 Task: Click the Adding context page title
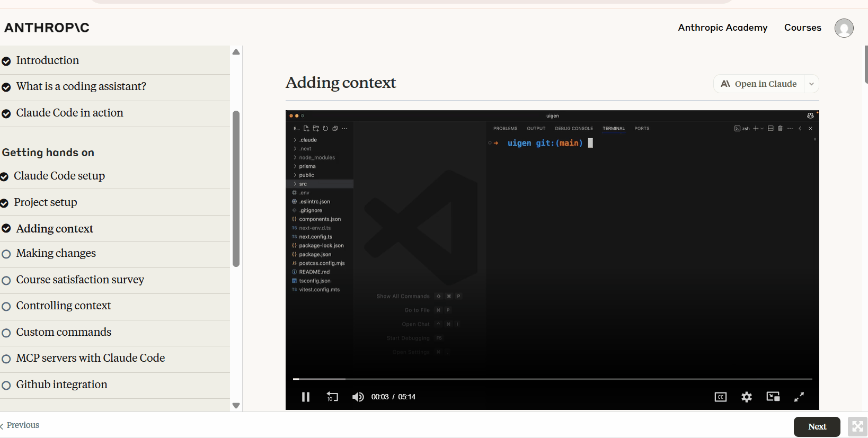coord(341,83)
